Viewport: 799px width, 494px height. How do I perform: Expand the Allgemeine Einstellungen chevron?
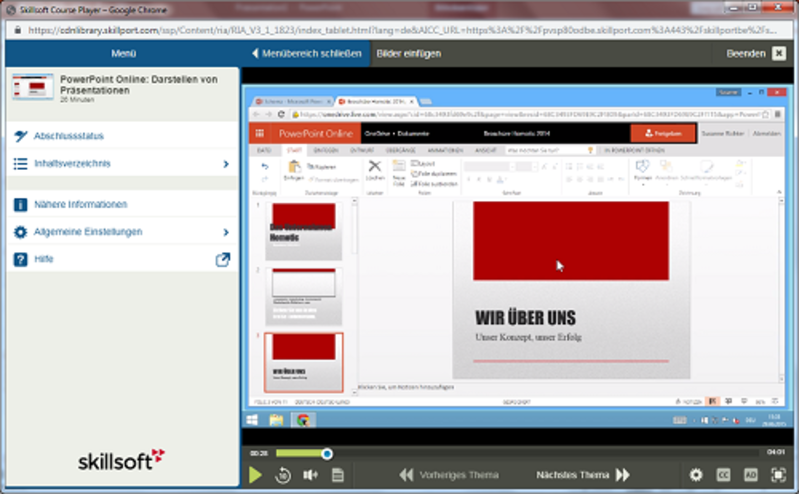[226, 232]
